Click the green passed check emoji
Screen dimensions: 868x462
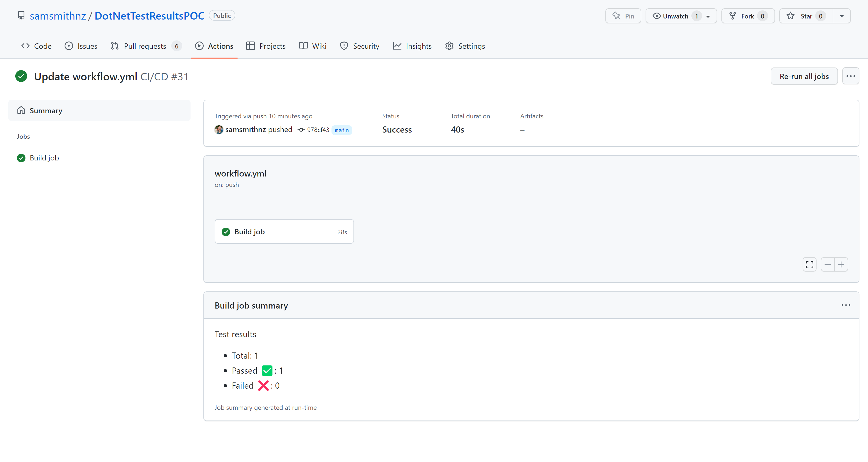pyautogui.click(x=267, y=371)
